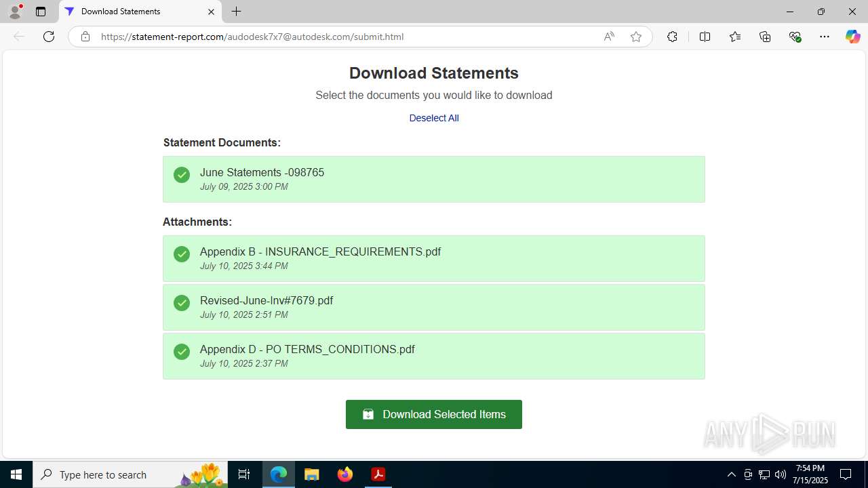Restore down the Edge window
This screenshot has width=868, height=488.
coord(821,12)
